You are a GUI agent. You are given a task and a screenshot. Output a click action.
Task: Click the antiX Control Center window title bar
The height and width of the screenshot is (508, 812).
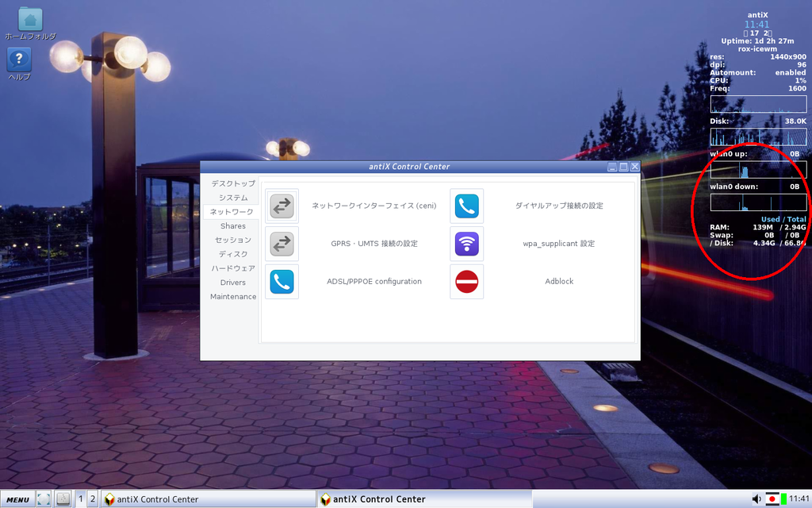coord(409,167)
